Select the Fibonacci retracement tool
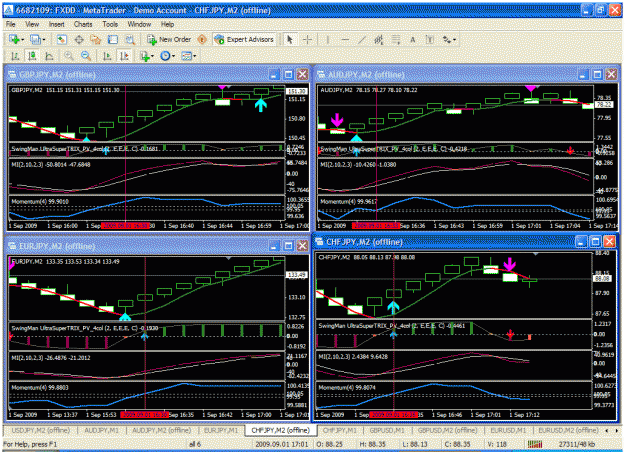This screenshot has width=625, height=452. (396, 39)
